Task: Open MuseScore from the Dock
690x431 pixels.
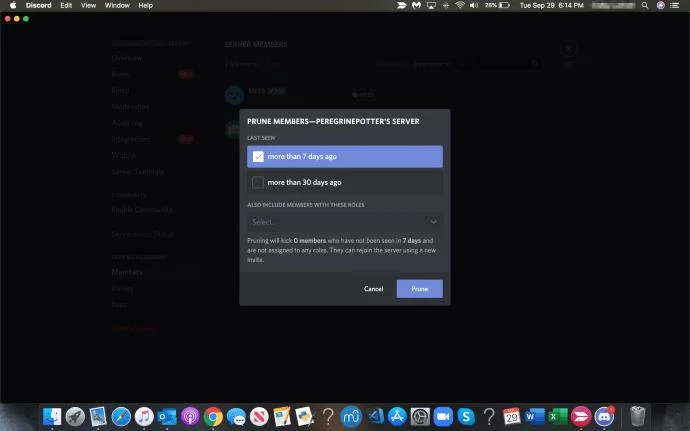Action: (351, 416)
